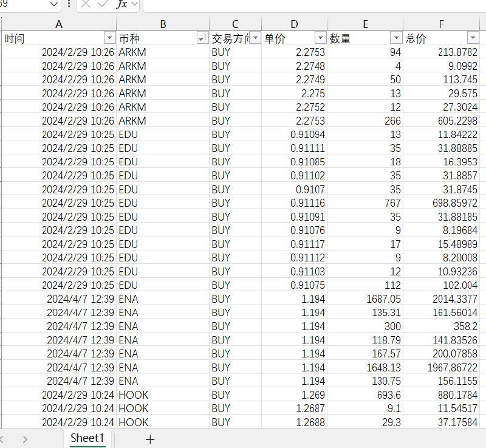
Task: Select column A header
Action: [59, 24]
